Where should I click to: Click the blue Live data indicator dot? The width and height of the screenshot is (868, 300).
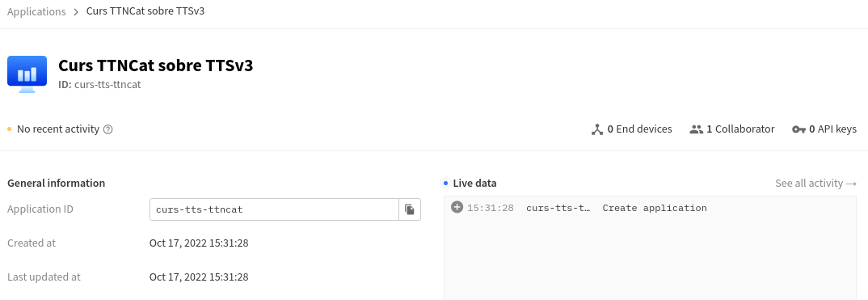[x=445, y=184]
